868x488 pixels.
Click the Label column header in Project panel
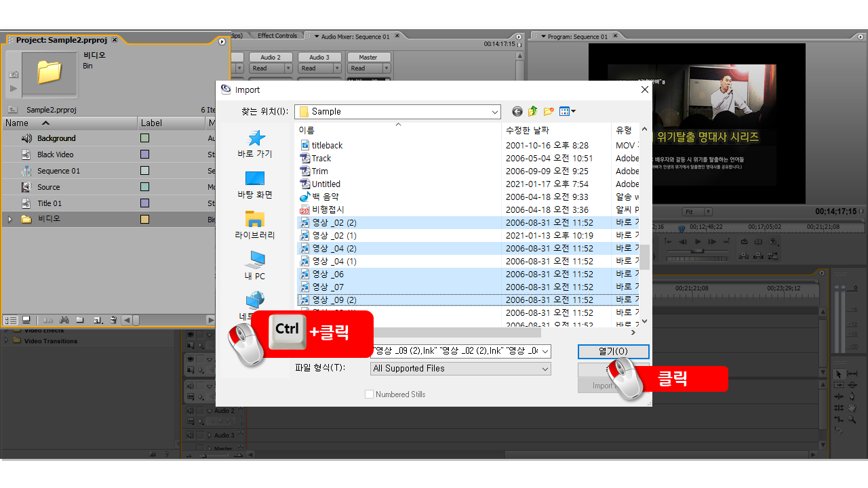(x=172, y=123)
